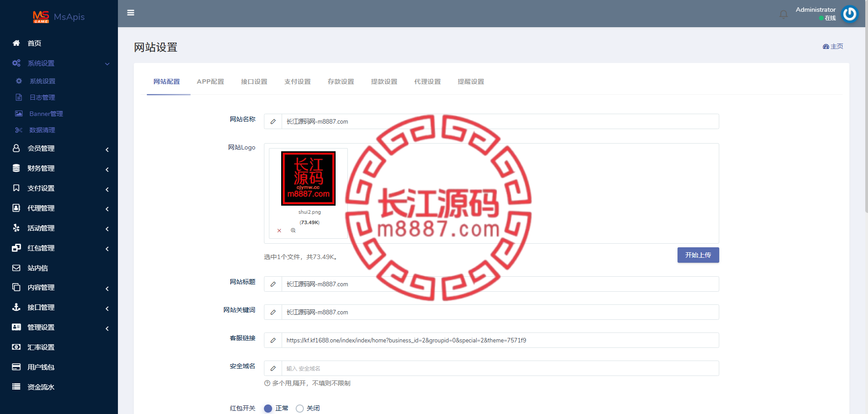Click the 客服链接 input field

click(x=500, y=340)
